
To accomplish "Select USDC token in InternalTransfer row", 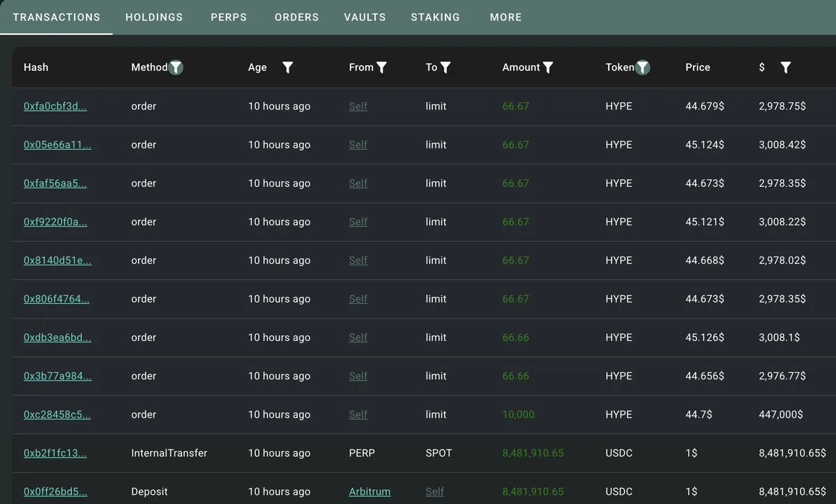I will 618,453.
